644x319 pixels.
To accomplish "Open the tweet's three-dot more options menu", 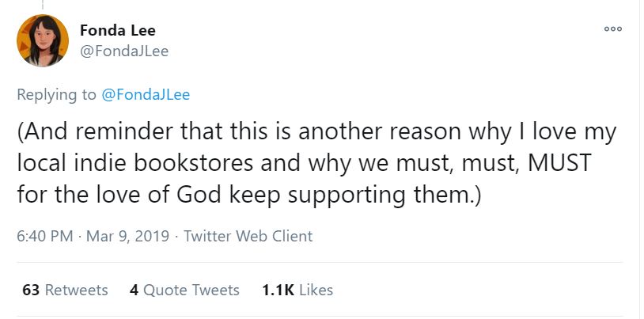I will click(x=612, y=29).
